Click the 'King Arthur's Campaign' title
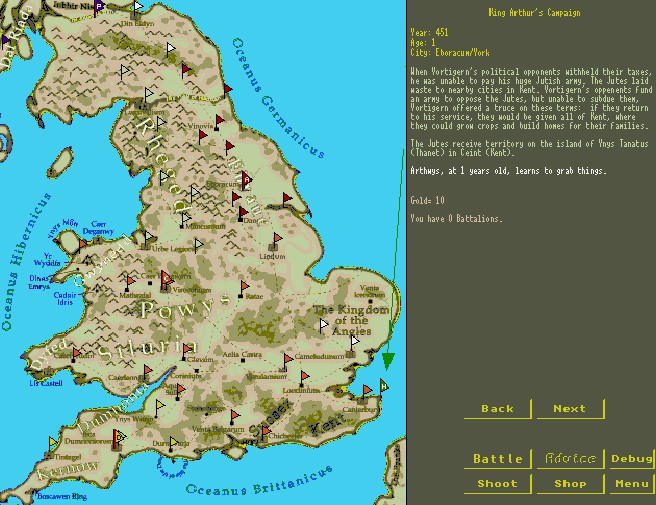Screen dimensions: 656x505 pos(534,13)
